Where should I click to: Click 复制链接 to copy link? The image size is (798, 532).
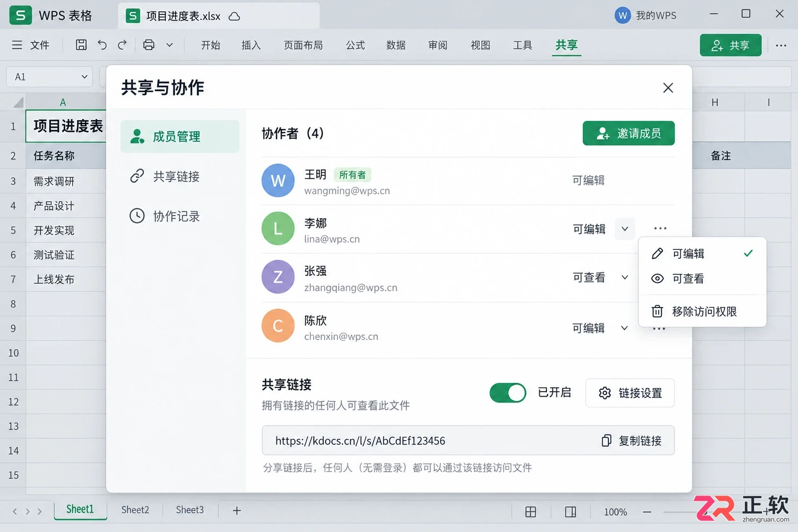pos(631,441)
